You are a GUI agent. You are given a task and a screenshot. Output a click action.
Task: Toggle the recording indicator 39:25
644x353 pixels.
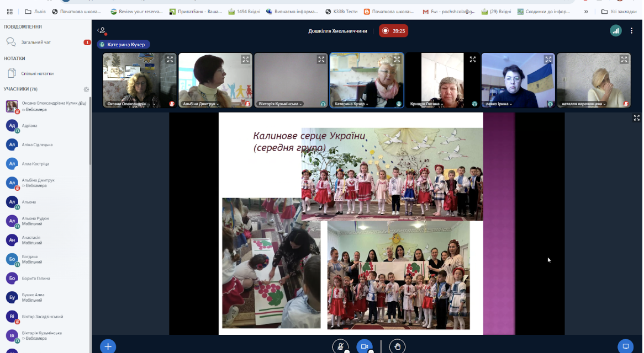[393, 31]
